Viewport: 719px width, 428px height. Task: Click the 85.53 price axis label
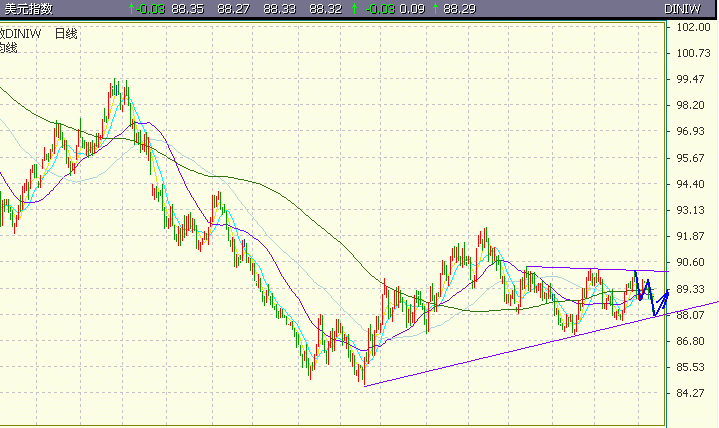pos(691,367)
